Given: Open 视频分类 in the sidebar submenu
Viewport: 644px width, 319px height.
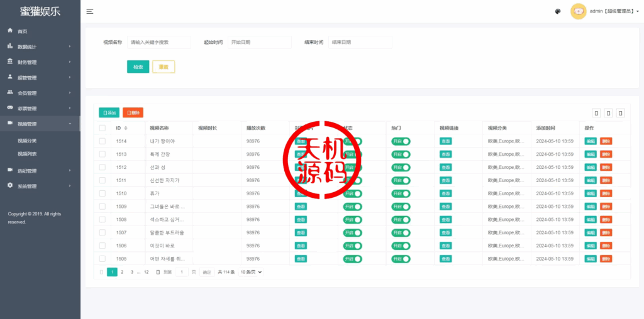Looking at the screenshot, I should click(x=27, y=141).
